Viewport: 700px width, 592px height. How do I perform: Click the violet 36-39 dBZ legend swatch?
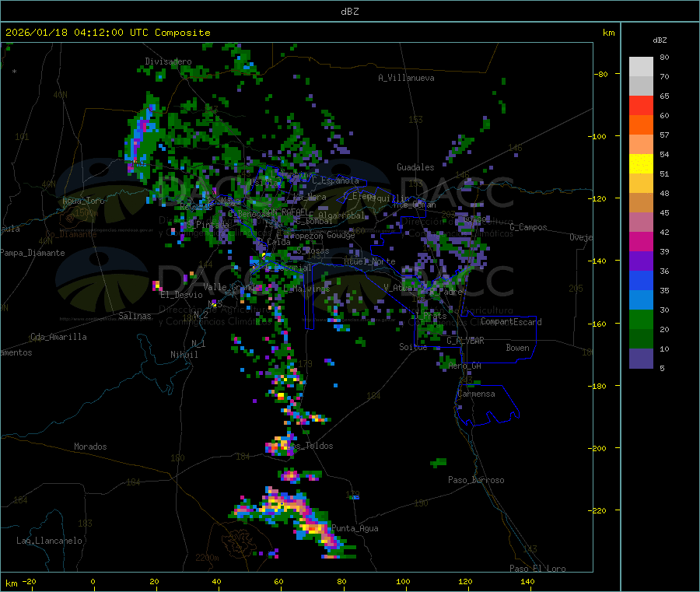tap(641, 261)
